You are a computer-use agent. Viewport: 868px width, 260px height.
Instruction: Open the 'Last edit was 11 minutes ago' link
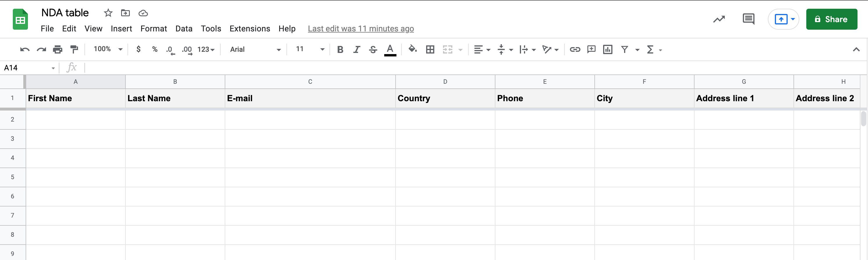click(361, 29)
